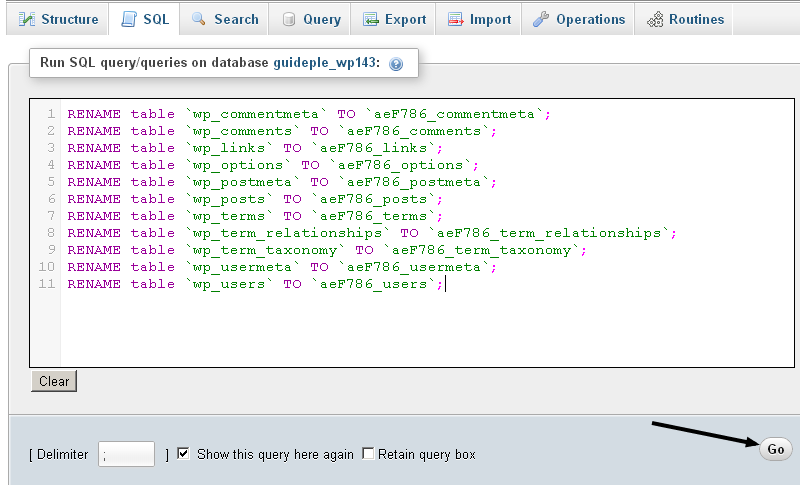This screenshot has width=800, height=485.
Task: Click the RENAME keyword on line 6
Action: (x=94, y=199)
